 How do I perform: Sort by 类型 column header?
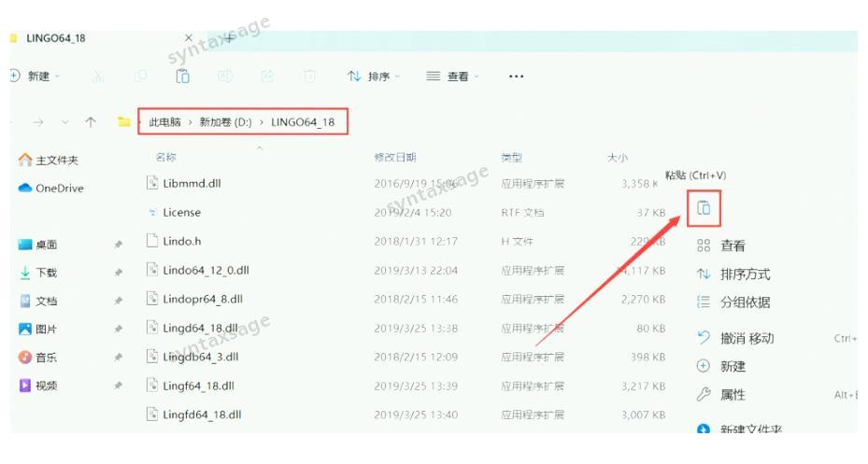511,157
